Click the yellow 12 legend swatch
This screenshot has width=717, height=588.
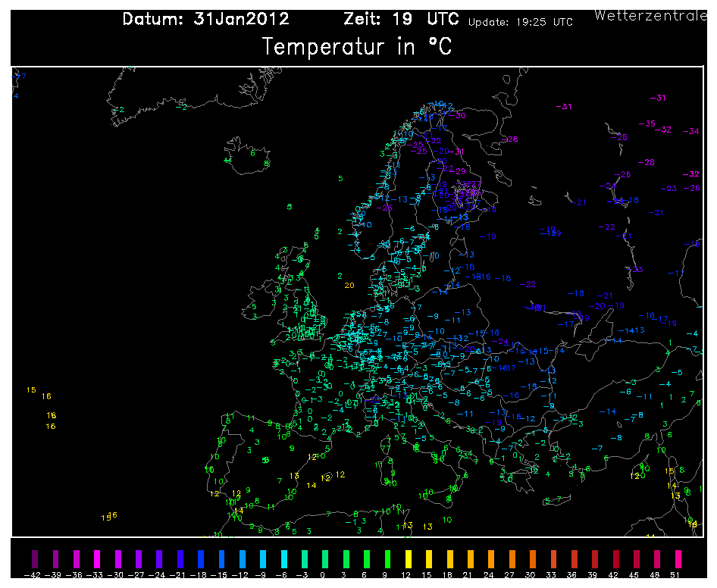point(409,558)
